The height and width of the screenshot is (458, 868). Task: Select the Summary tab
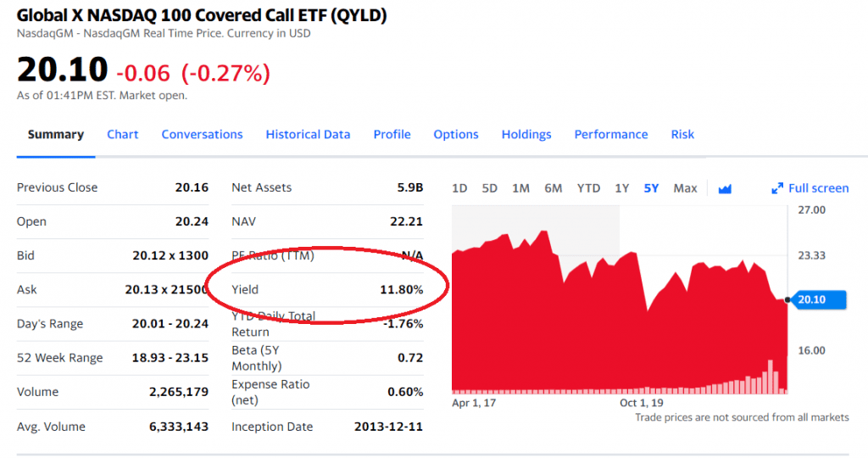pyautogui.click(x=56, y=134)
